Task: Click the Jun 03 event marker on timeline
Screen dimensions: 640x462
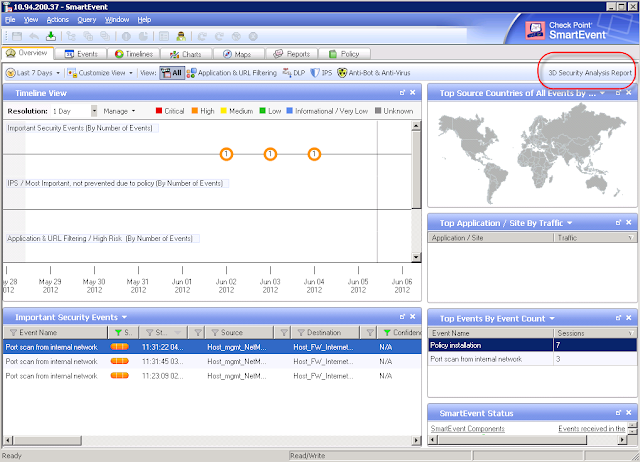Action: (270, 154)
